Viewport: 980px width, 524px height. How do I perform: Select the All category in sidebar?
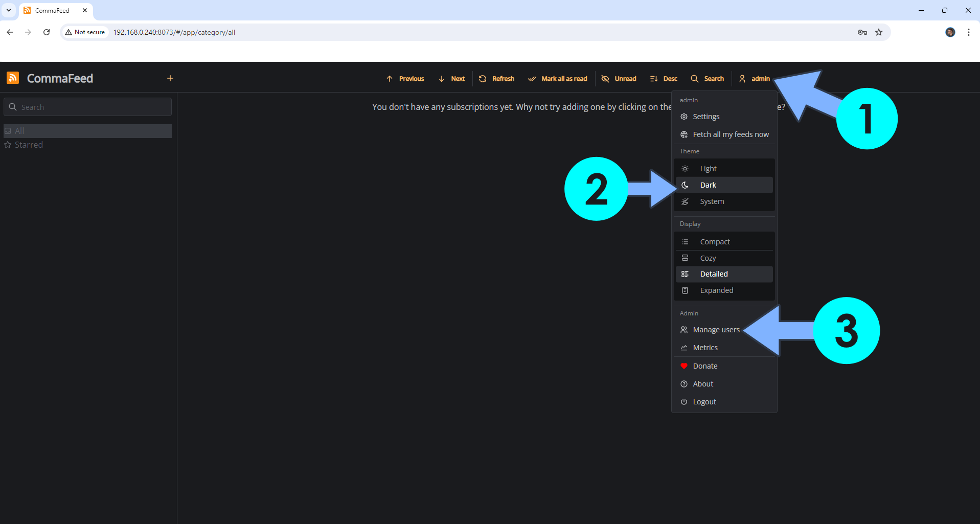point(87,131)
